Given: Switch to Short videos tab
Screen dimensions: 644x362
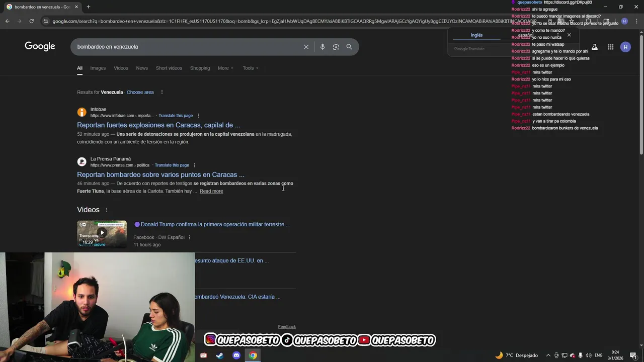Looking at the screenshot, I should tap(169, 68).
